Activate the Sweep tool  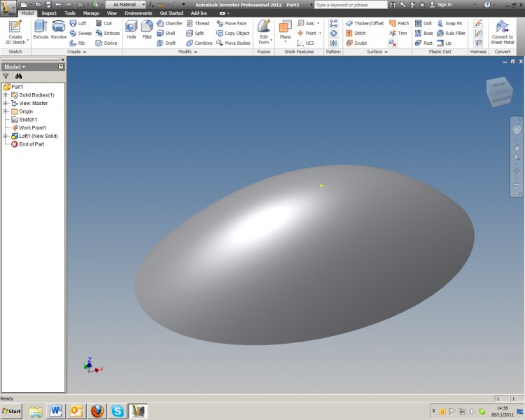(80, 33)
